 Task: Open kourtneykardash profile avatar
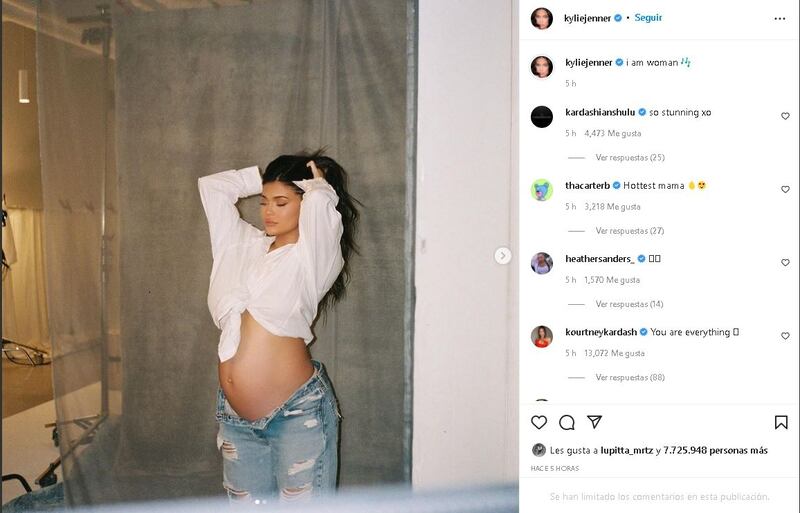[x=541, y=336]
